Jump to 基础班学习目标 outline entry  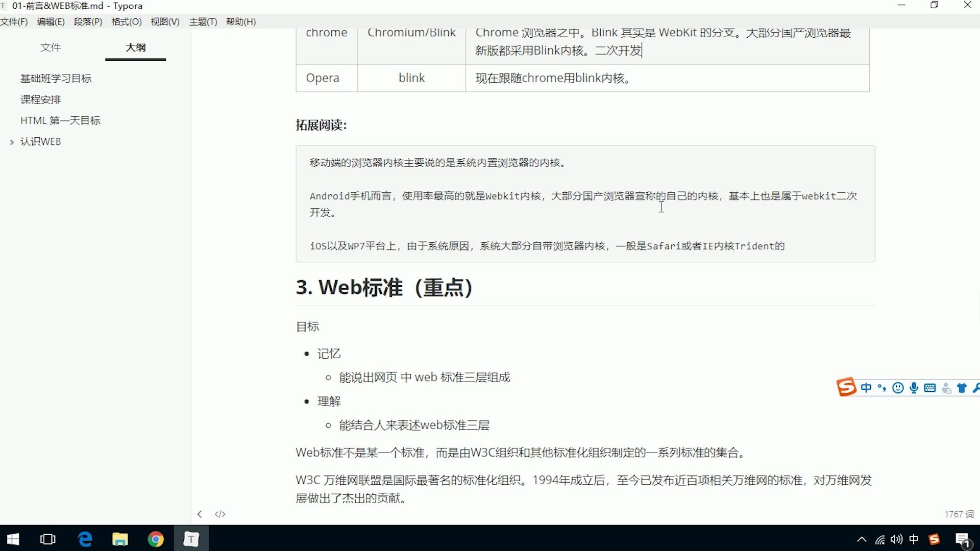pos(56,79)
